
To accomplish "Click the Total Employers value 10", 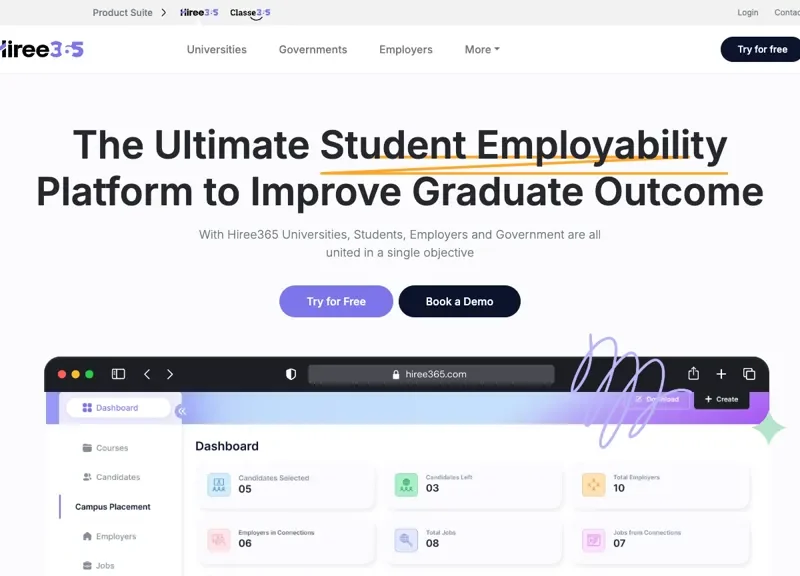I will click(x=619, y=488).
